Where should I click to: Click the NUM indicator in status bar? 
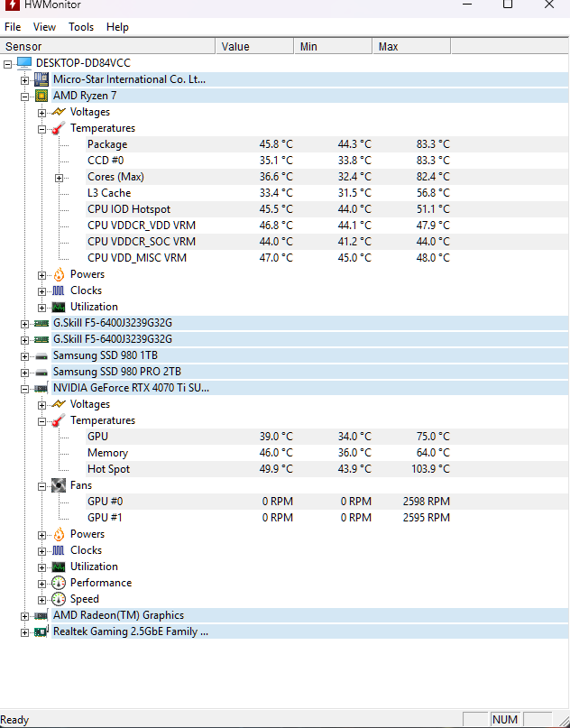click(x=505, y=720)
